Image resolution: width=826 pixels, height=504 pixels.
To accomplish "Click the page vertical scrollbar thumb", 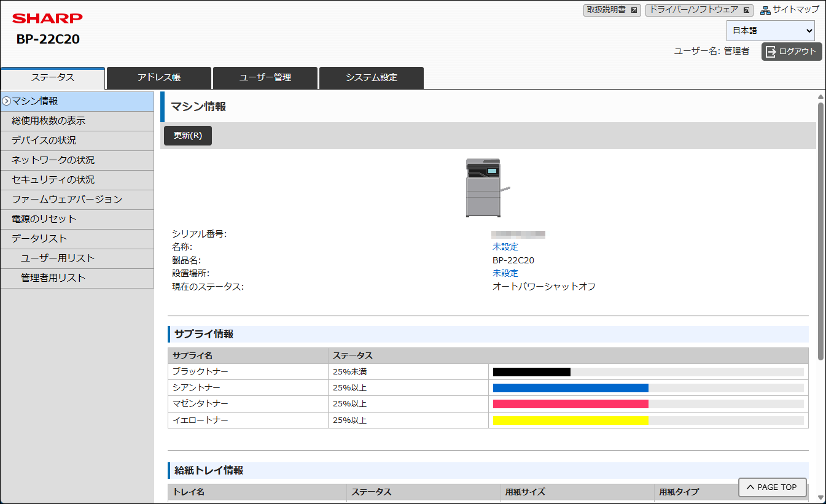I will pos(820,231).
